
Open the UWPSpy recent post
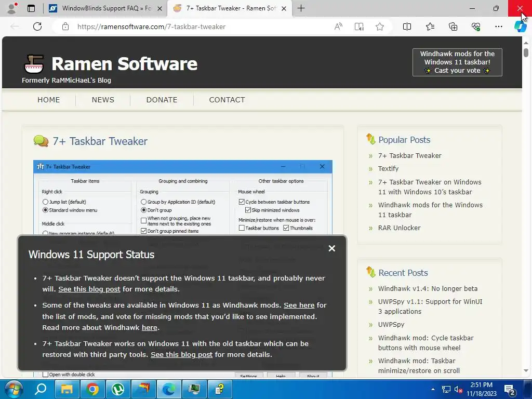(391, 324)
